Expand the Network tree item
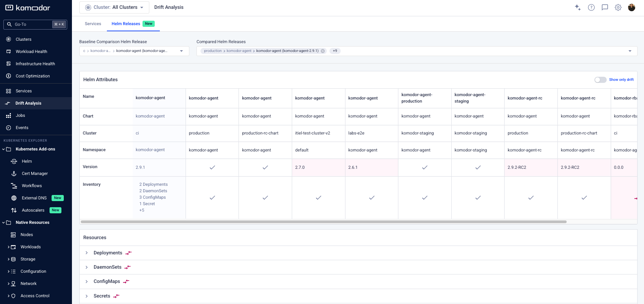 click(8, 284)
